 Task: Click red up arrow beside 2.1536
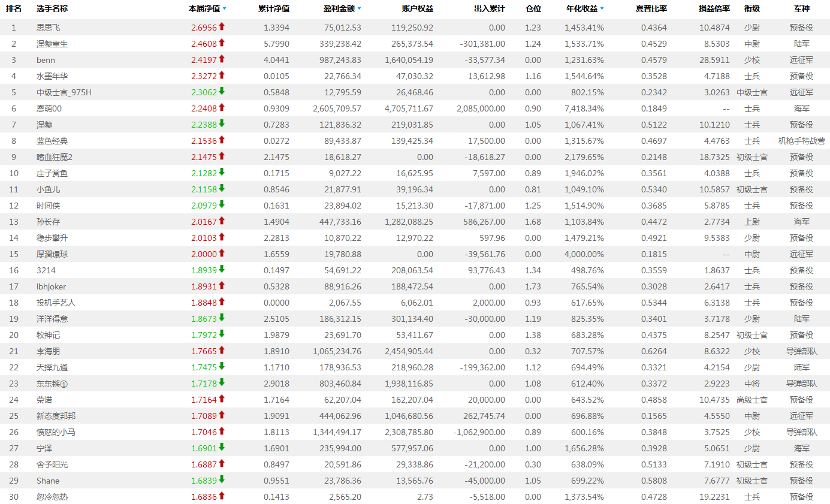point(222,140)
